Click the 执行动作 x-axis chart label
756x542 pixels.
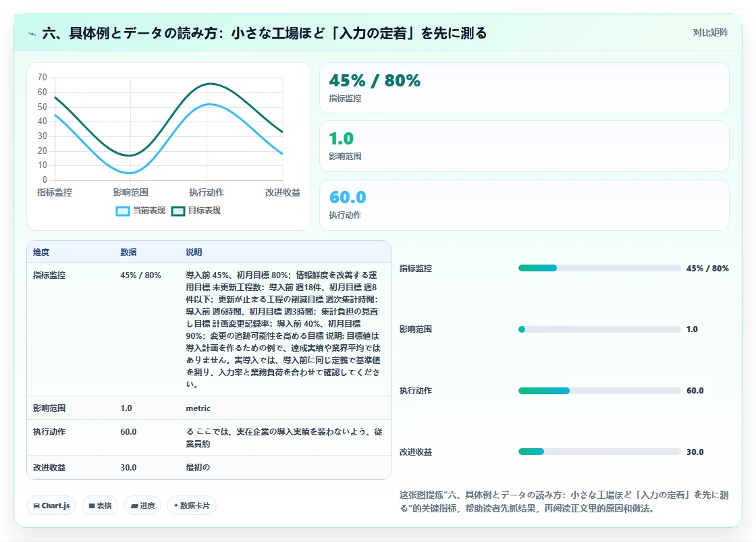click(207, 192)
